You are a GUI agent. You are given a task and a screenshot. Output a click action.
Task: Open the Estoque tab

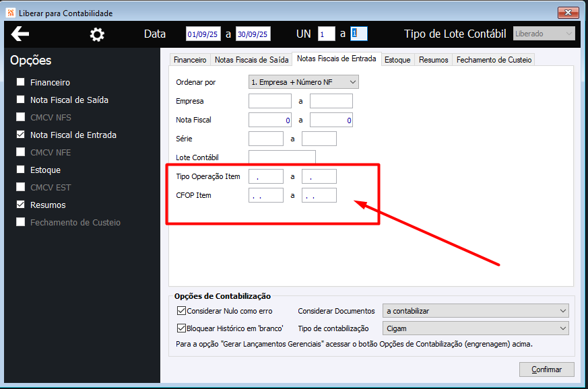coord(397,60)
